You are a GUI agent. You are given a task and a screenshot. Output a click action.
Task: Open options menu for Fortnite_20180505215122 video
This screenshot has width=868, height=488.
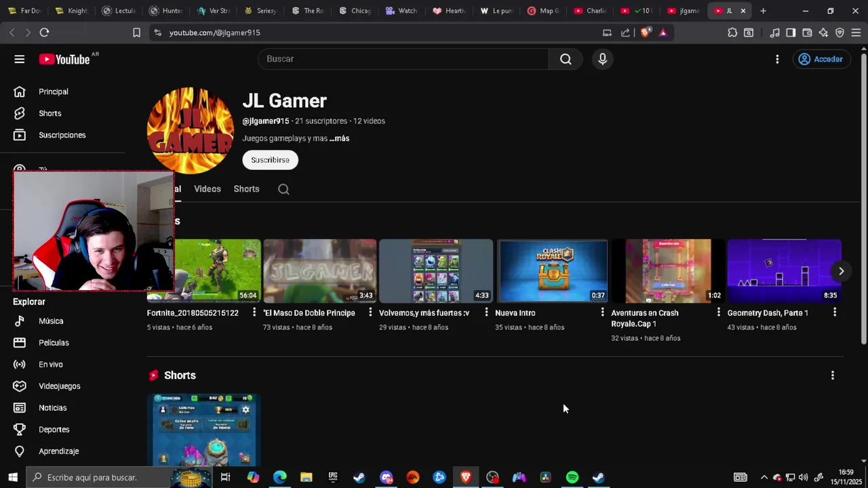[x=254, y=312]
